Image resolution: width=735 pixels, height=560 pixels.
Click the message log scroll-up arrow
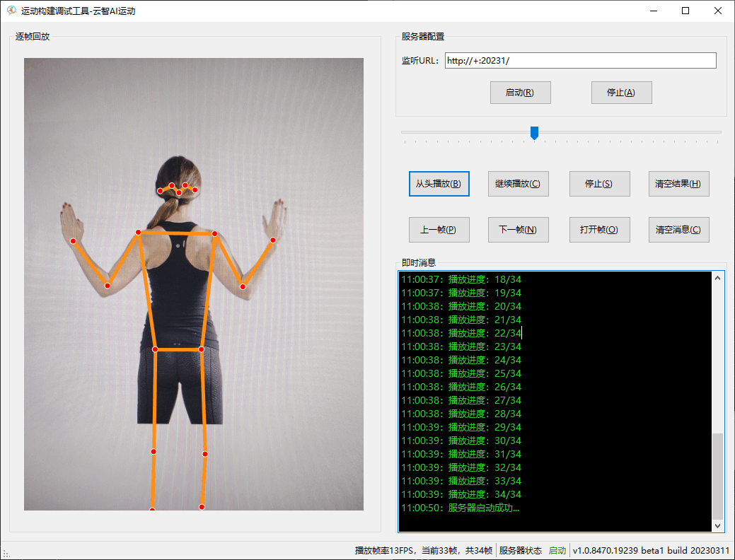[x=718, y=278]
